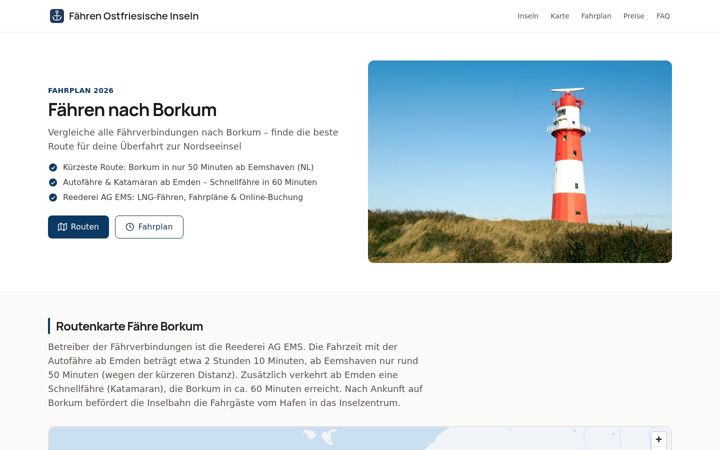720x450 pixels.
Task: Click text 'Autofähre & Katamaran ab Emden'
Action: click(132, 182)
